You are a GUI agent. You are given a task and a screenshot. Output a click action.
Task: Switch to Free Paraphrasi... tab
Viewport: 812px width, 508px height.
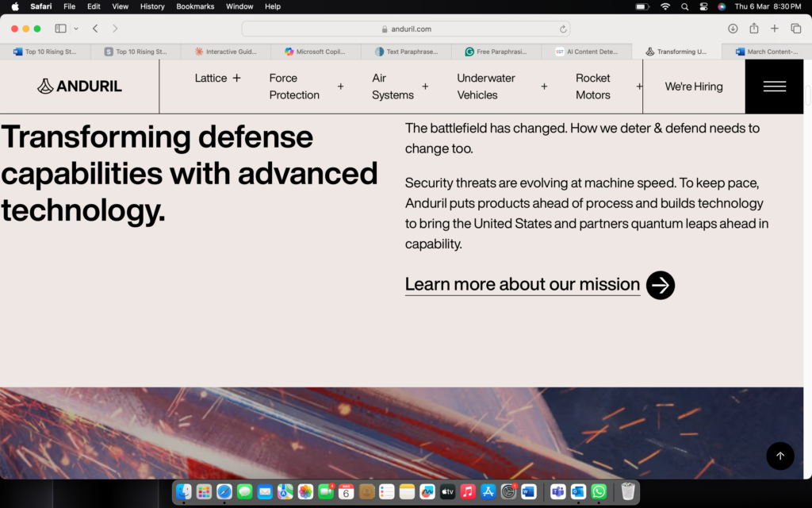coord(496,52)
